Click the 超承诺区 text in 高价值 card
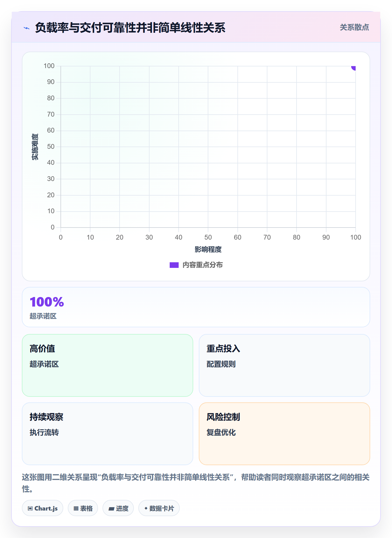Screen dimensions: 392x538 (x=44, y=364)
